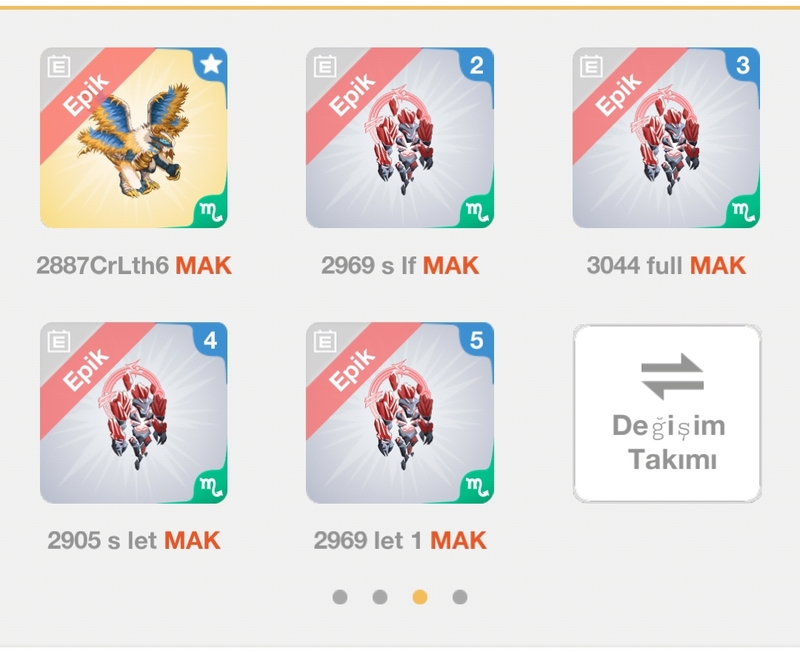Tap the star badge on griffin card
Screen dimensions: 800x657
pyautogui.click(x=211, y=65)
